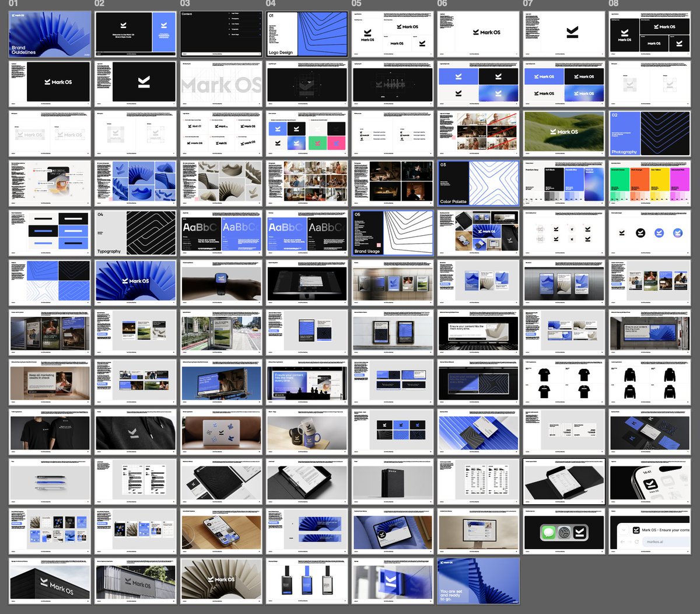700x614 pixels.
Task: Select slide of two people in black tees
Action: click(x=50, y=431)
